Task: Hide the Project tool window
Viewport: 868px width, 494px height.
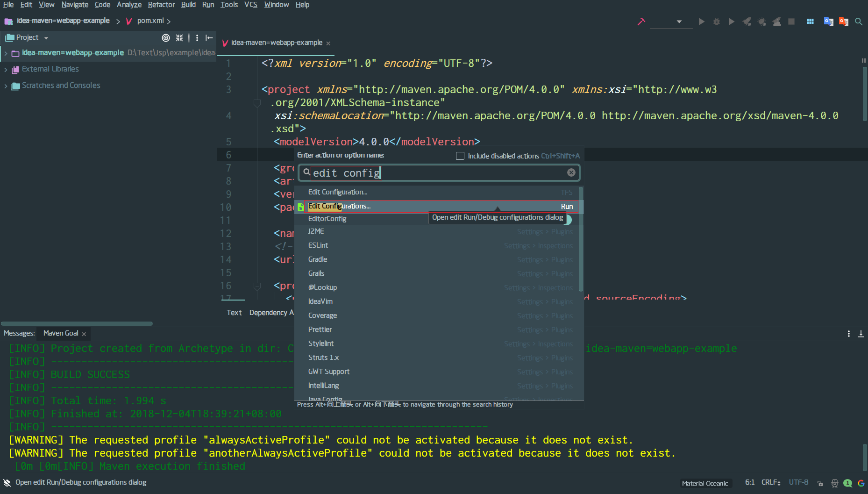Action: tap(209, 38)
